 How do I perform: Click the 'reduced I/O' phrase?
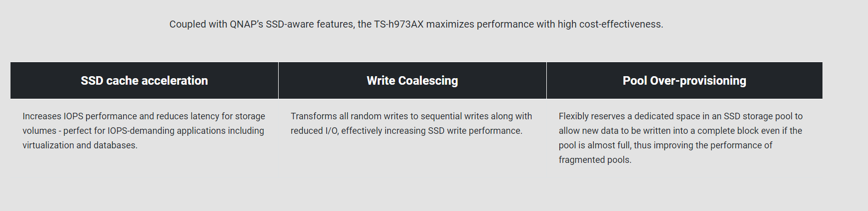click(314, 131)
